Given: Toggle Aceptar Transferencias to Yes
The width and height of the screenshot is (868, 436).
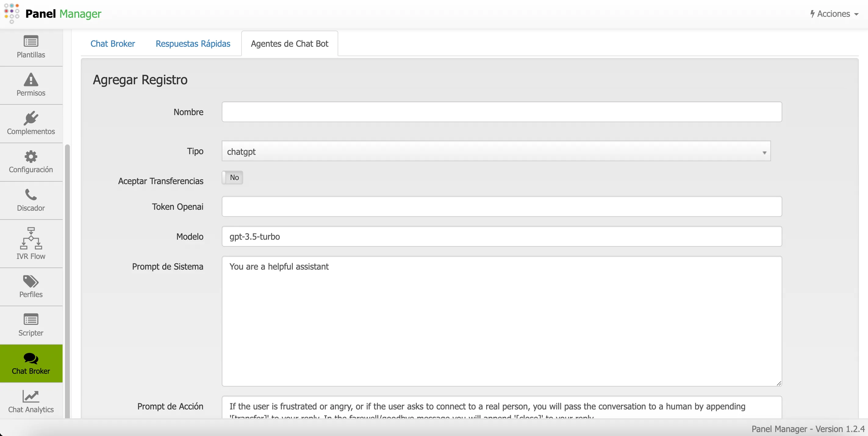Looking at the screenshot, I should (x=232, y=177).
